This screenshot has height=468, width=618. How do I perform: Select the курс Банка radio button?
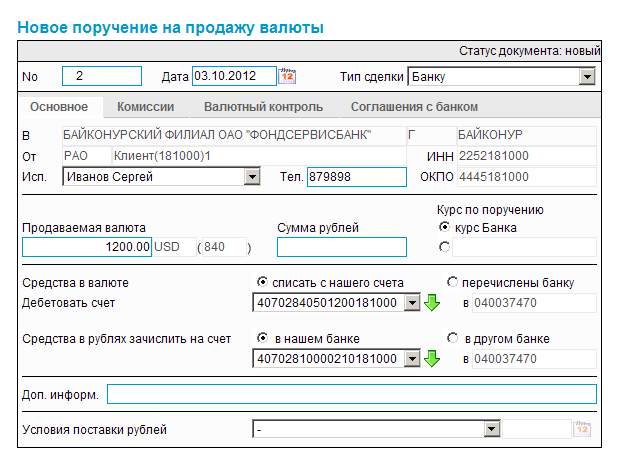point(444,227)
